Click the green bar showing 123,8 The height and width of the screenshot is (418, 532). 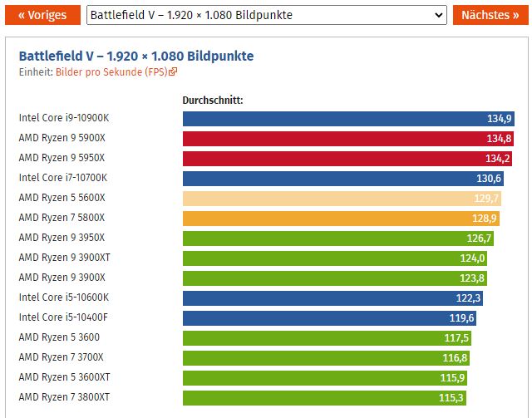click(335, 278)
